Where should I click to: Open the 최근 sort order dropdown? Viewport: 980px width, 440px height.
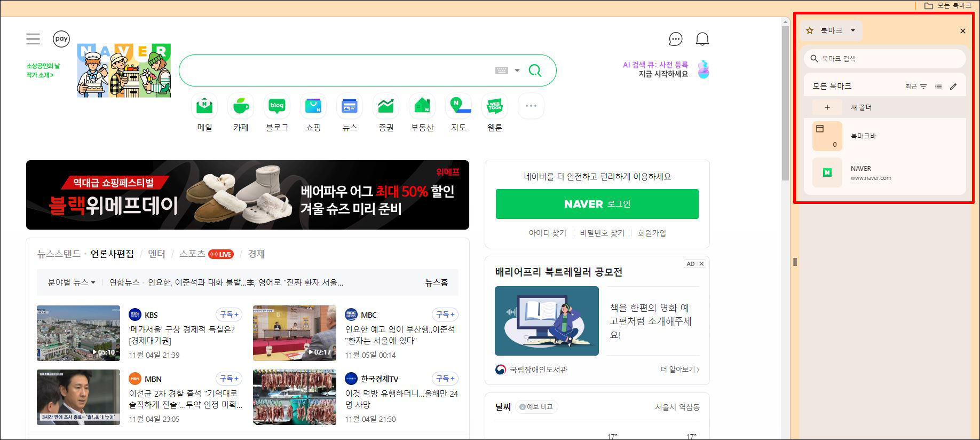click(x=916, y=87)
